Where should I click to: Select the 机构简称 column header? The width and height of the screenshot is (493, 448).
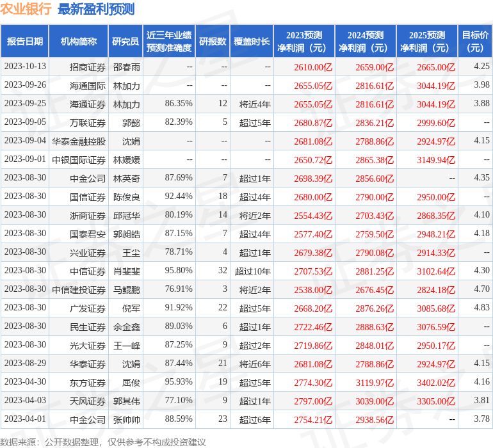[x=79, y=41]
